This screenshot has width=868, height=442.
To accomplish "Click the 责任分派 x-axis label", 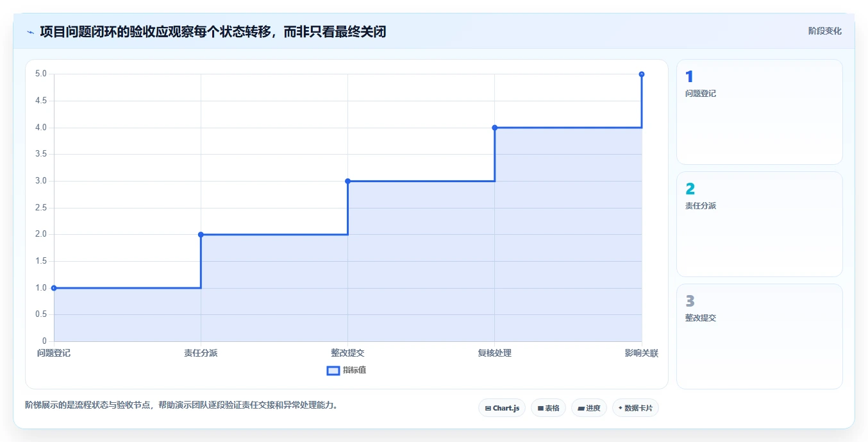I will [x=201, y=353].
